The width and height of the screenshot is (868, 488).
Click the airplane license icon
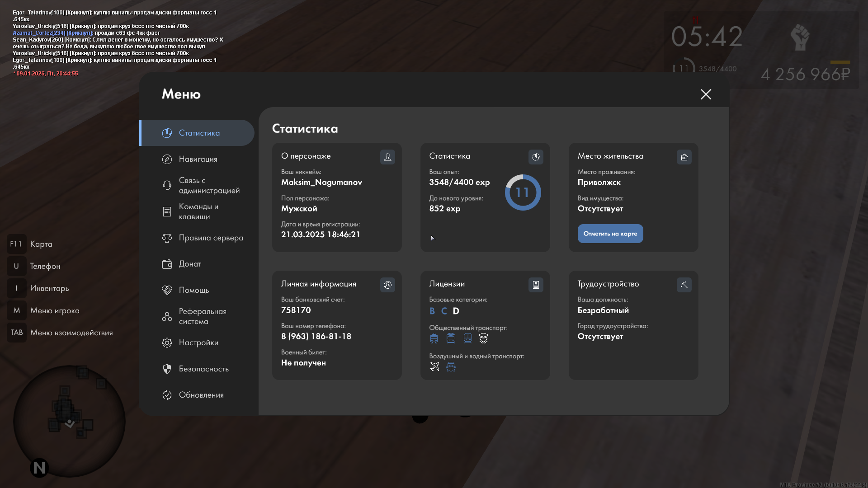coord(434,366)
